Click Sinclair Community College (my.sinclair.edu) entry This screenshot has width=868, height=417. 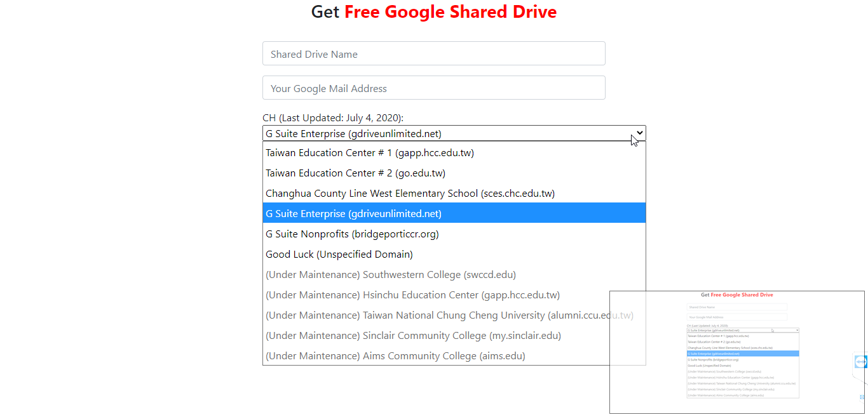(x=454, y=335)
